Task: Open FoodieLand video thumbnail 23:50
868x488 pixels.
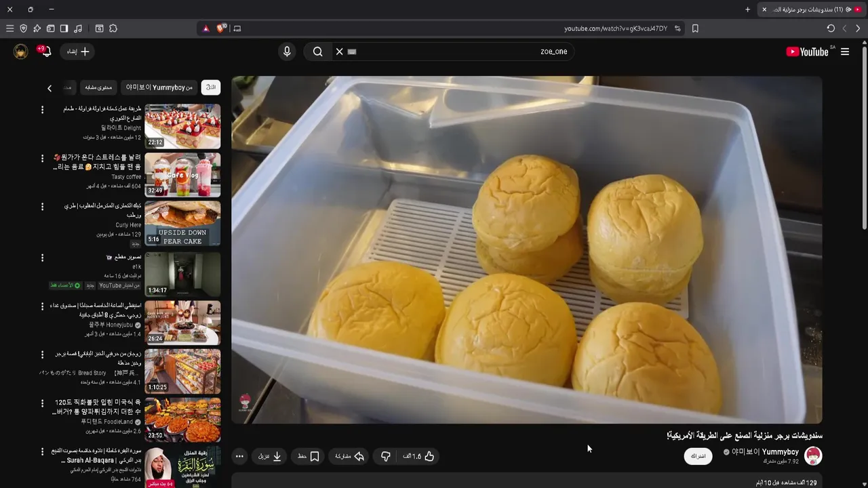Action: point(182,420)
